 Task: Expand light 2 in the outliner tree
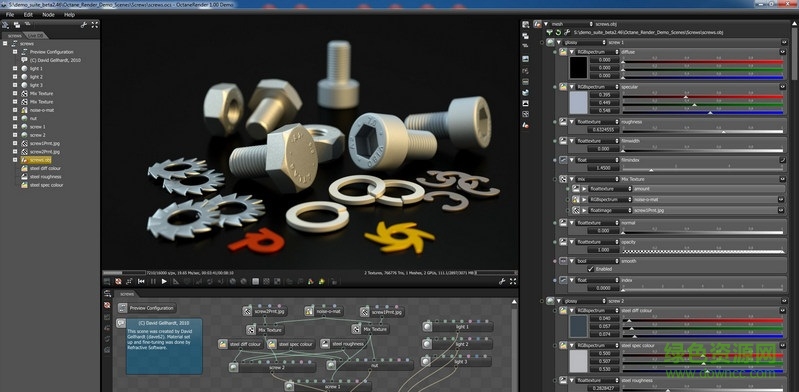click(x=15, y=76)
